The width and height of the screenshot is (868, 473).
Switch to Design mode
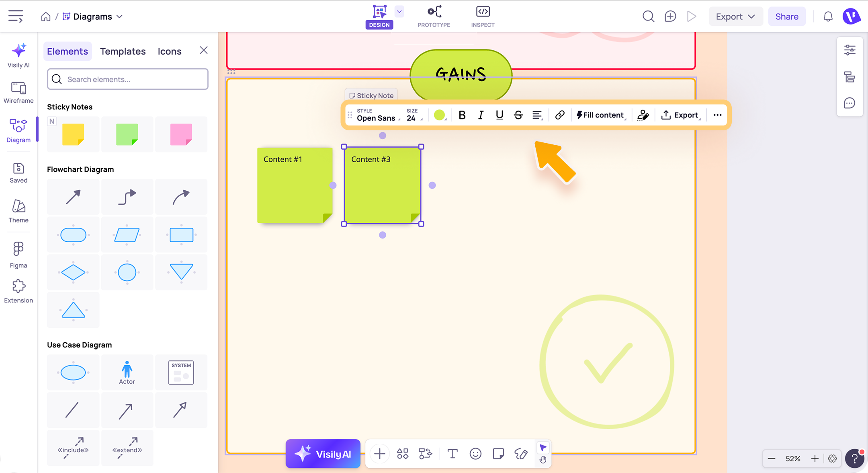pyautogui.click(x=379, y=16)
